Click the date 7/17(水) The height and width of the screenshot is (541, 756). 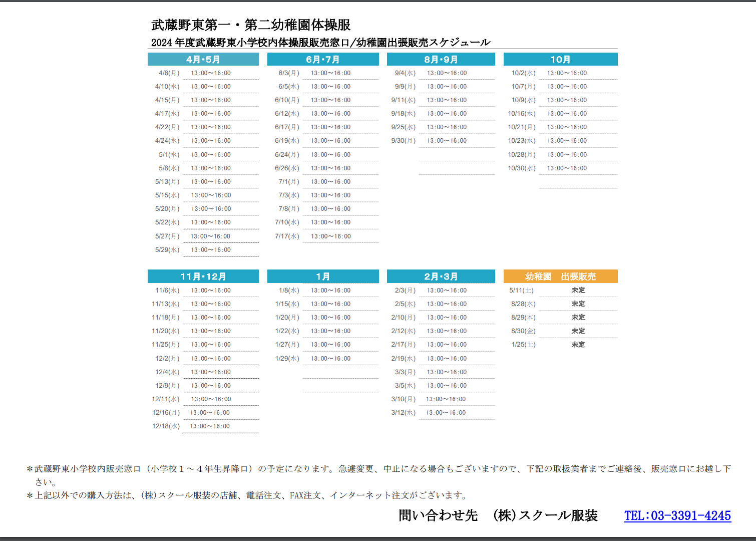tap(287, 236)
